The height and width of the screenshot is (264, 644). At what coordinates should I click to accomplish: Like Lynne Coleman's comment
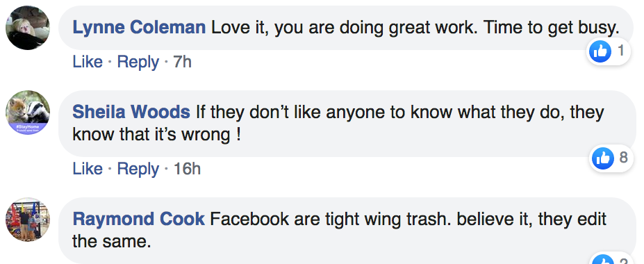pyautogui.click(x=88, y=62)
